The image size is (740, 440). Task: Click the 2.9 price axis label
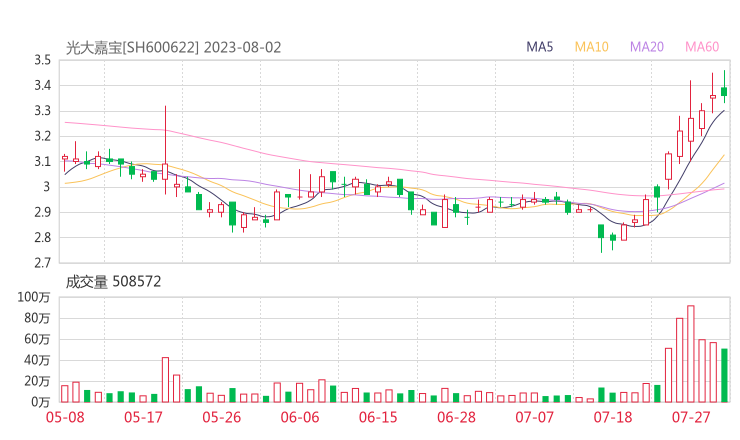point(42,212)
